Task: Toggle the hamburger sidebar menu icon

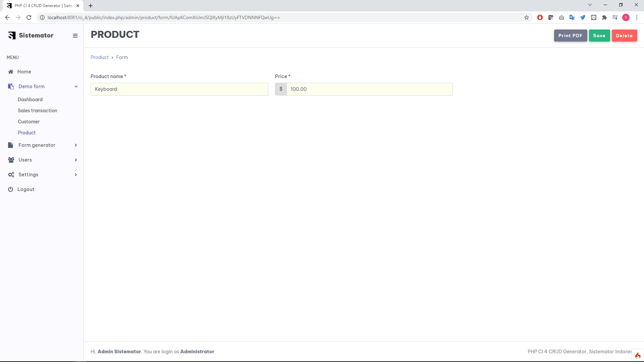Action: pyautogui.click(x=75, y=36)
